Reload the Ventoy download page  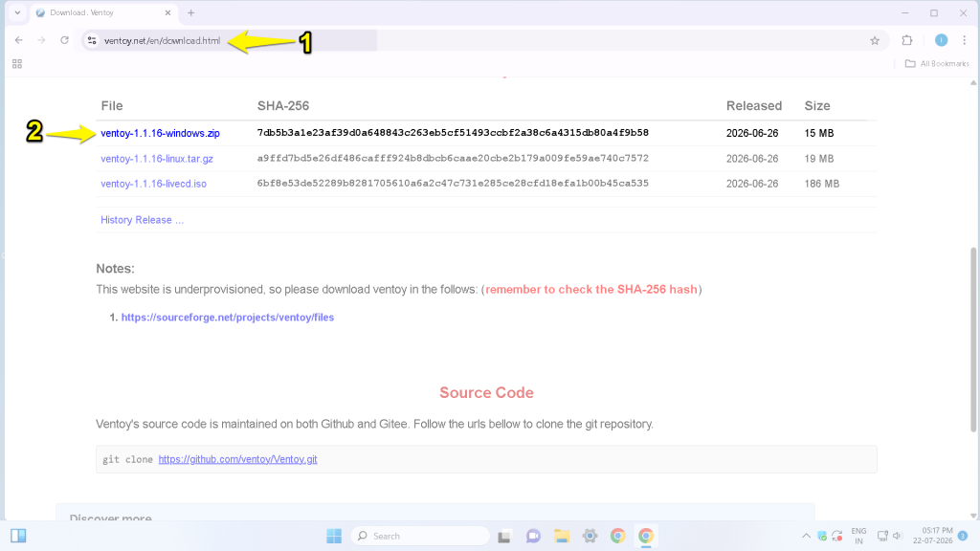pyautogui.click(x=64, y=40)
